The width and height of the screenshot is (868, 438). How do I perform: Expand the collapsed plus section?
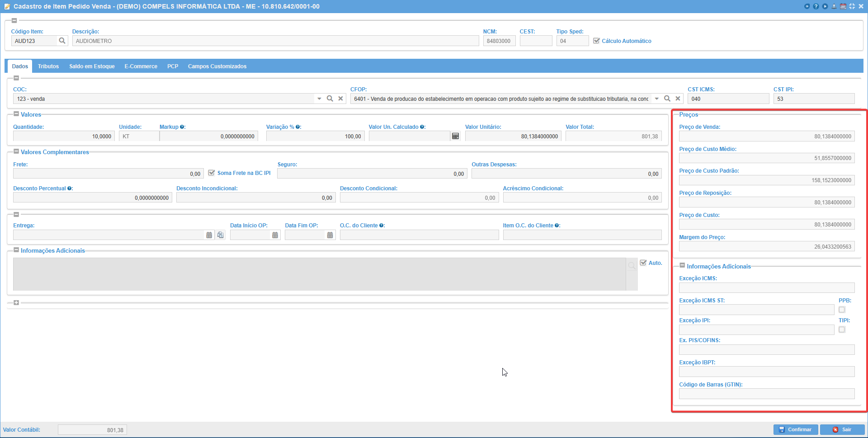pos(16,302)
